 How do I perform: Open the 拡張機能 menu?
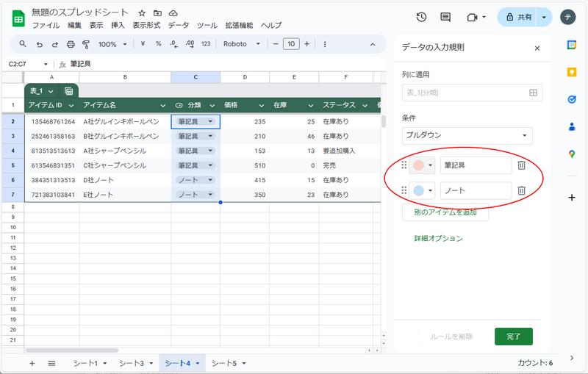240,26
